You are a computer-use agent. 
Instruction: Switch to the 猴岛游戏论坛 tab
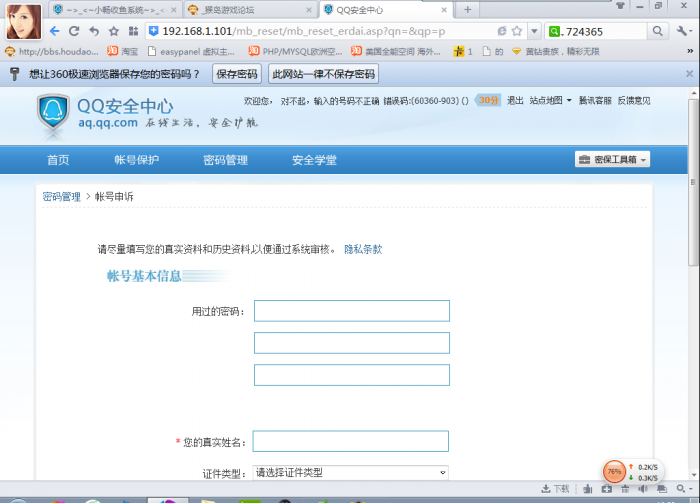coord(250,10)
